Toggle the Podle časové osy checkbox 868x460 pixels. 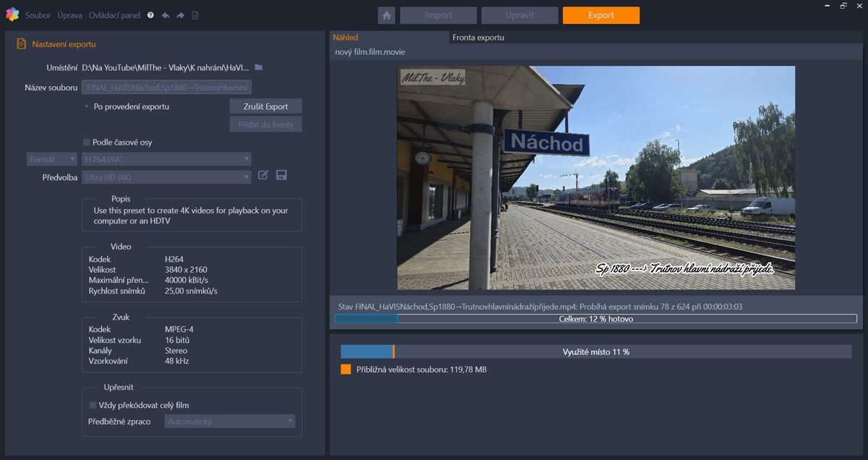87,142
